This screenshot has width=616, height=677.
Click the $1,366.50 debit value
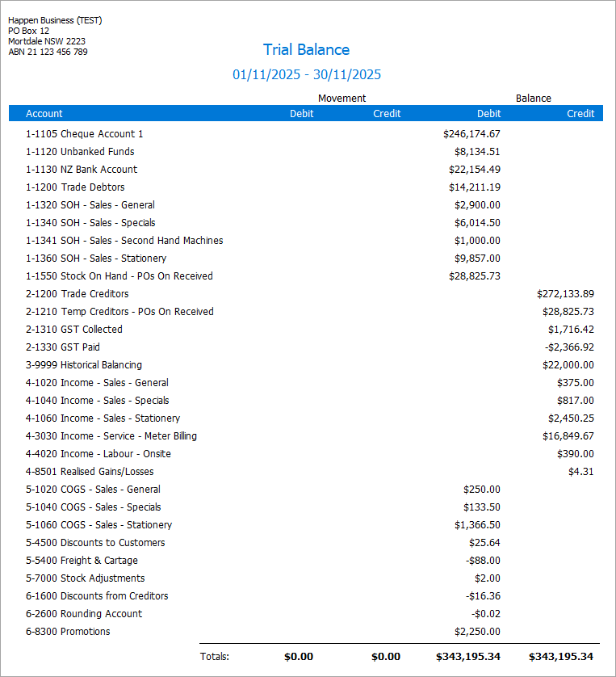click(x=477, y=524)
